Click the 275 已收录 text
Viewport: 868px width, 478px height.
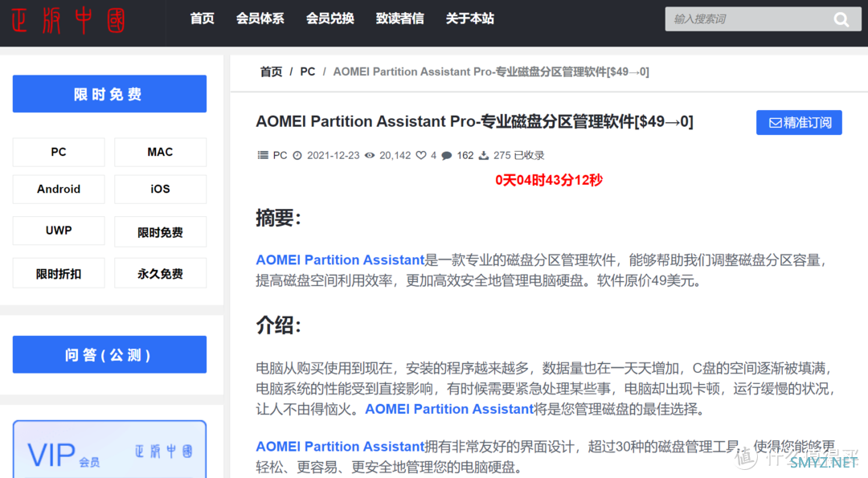[518, 156]
